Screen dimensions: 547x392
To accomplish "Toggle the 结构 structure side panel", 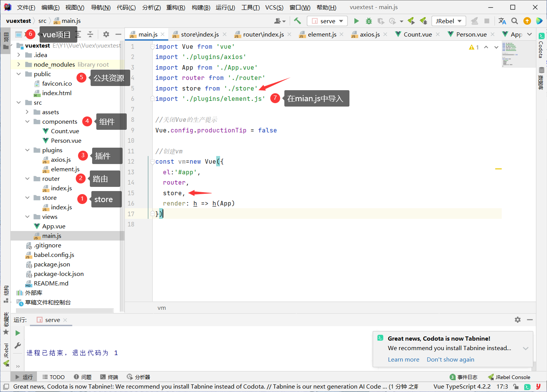I will coord(6,294).
